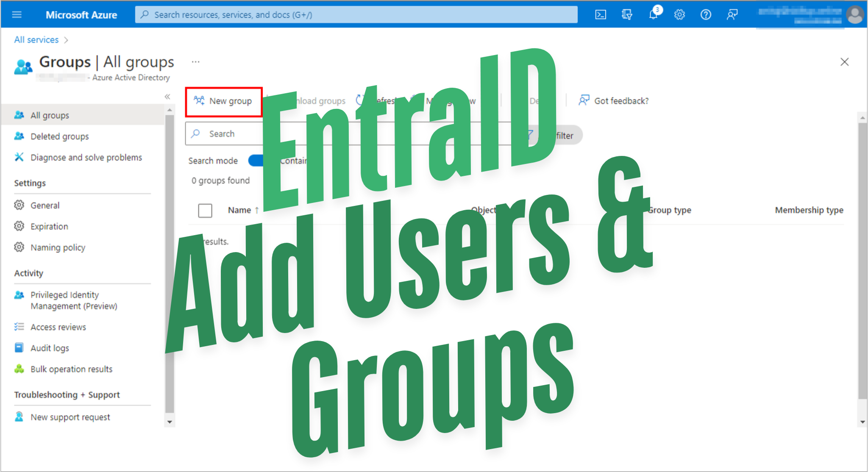
Task: Sort by the Name column
Action: pyautogui.click(x=243, y=210)
